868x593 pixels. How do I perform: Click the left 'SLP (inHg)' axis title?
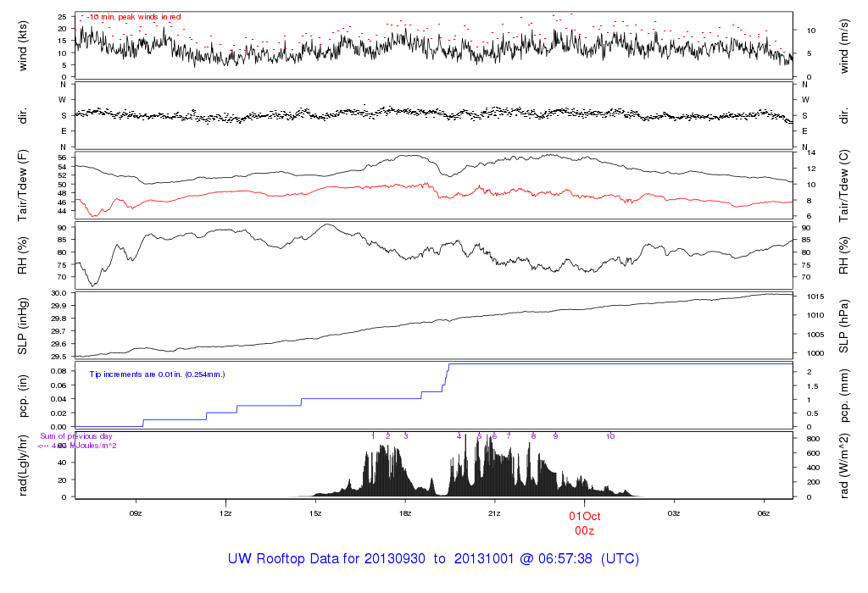pos(23,326)
